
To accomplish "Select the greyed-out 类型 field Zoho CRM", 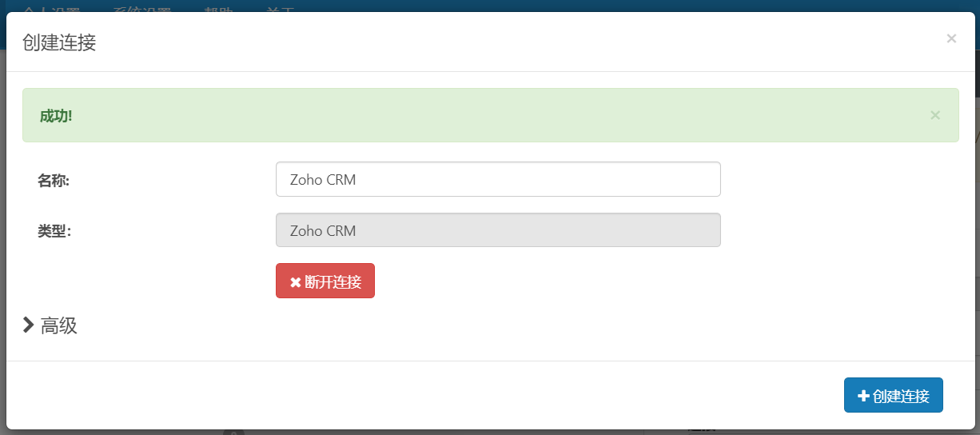I will [x=498, y=230].
